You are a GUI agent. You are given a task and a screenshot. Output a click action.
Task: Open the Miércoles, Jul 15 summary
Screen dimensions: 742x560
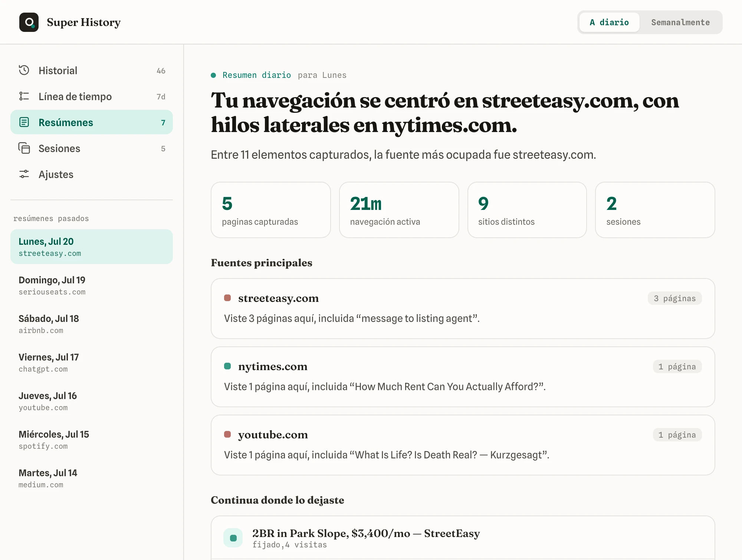[92, 439]
